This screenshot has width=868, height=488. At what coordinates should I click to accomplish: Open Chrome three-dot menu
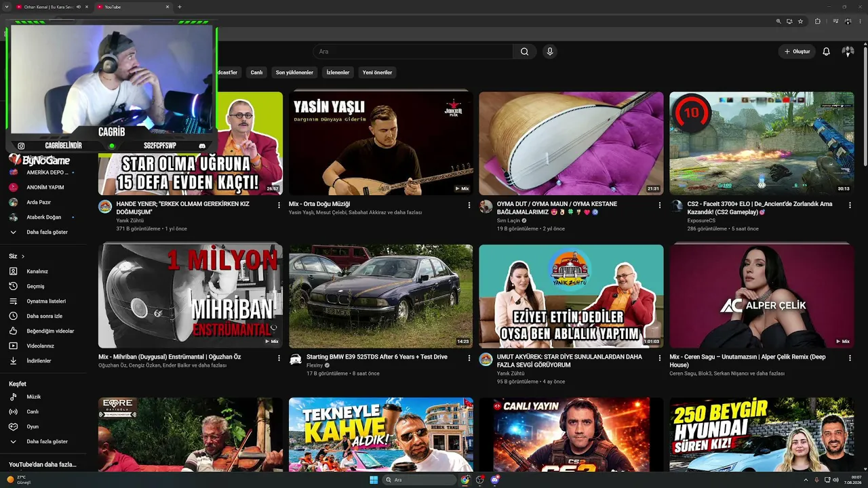(861, 21)
